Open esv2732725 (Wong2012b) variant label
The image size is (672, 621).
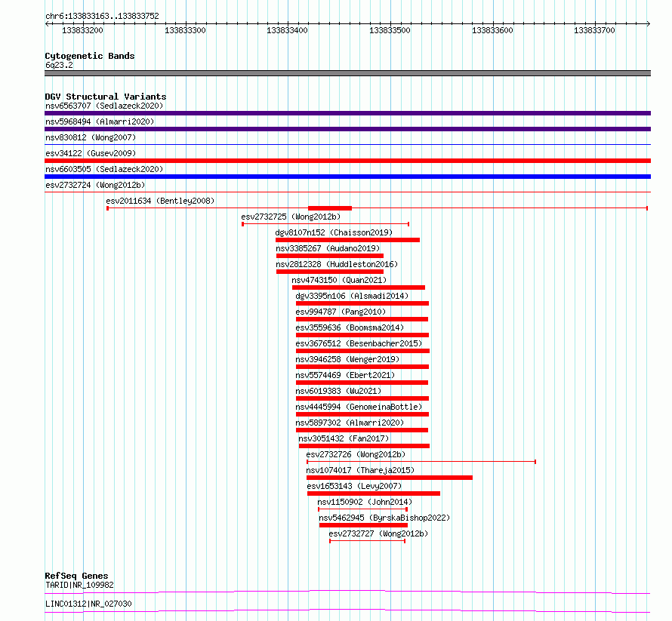click(x=291, y=217)
